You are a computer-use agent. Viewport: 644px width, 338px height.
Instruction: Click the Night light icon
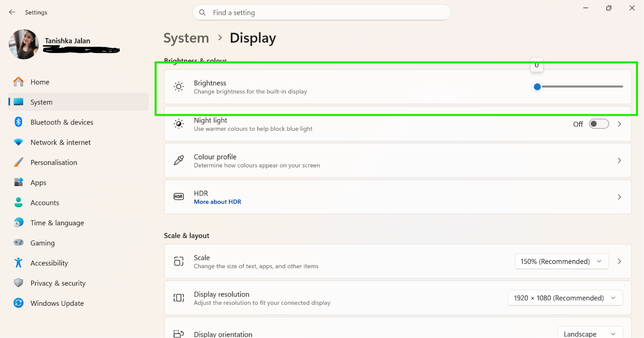tap(179, 124)
